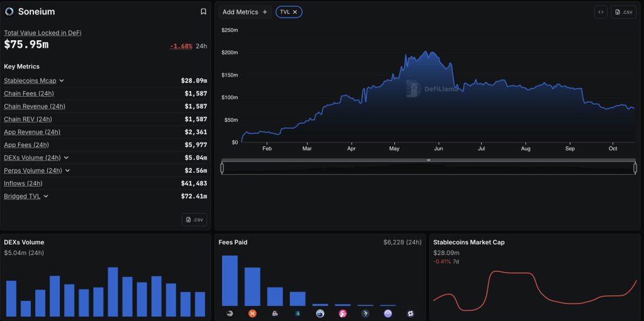Click the purple ghost protocol icon under Fees Paid
This screenshot has height=321, width=644.
(x=387, y=313)
